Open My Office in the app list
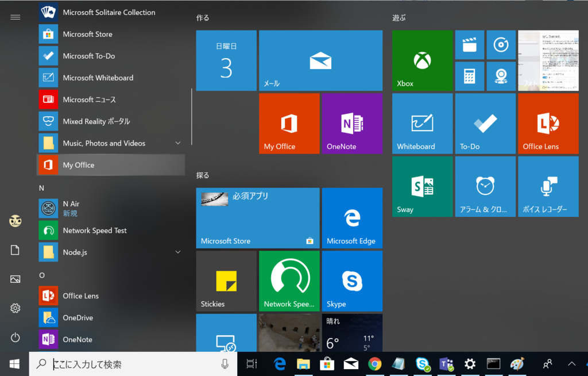588x376 pixels. point(111,165)
